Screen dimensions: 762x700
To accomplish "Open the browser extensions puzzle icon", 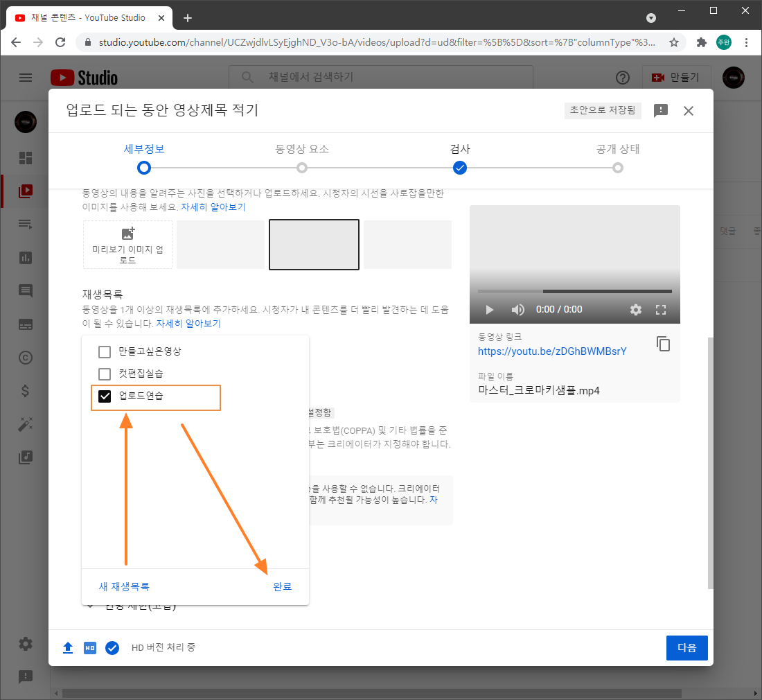I will pyautogui.click(x=701, y=42).
